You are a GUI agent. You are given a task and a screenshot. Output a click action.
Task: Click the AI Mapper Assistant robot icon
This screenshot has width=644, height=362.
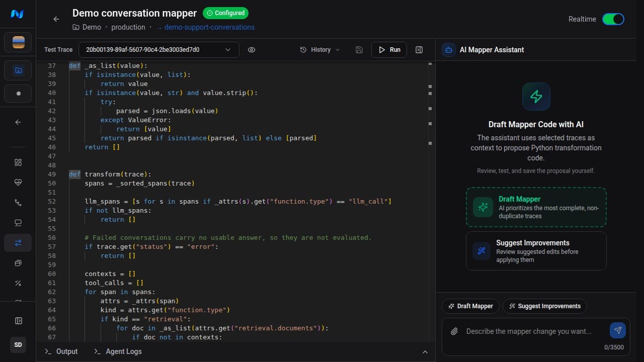448,50
